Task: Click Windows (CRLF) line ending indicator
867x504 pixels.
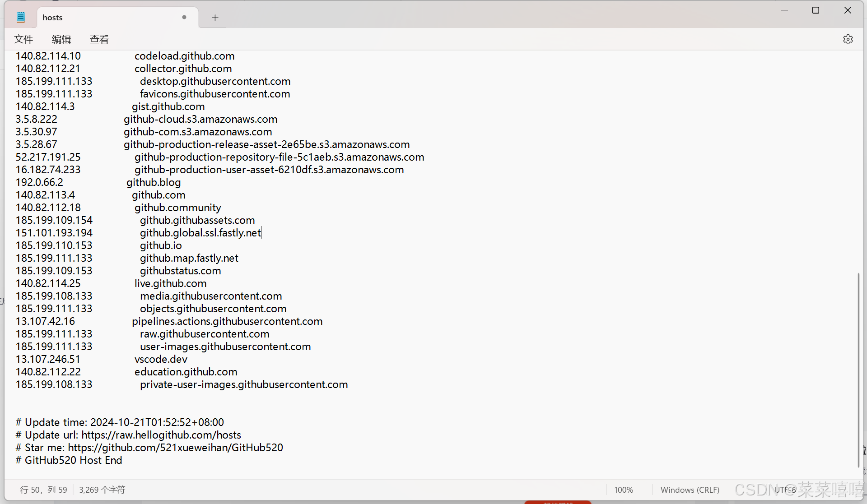Action: click(x=690, y=490)
